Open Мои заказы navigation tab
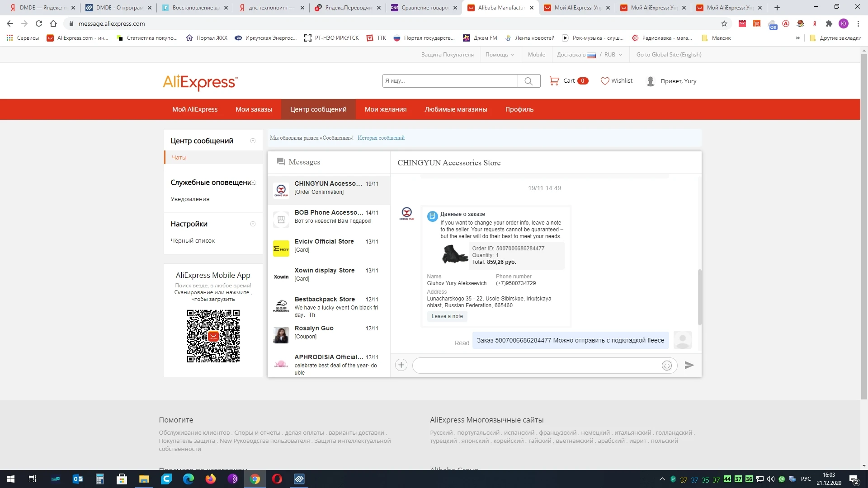This screenshot has width=868, height=488. (x=254, y=109)
